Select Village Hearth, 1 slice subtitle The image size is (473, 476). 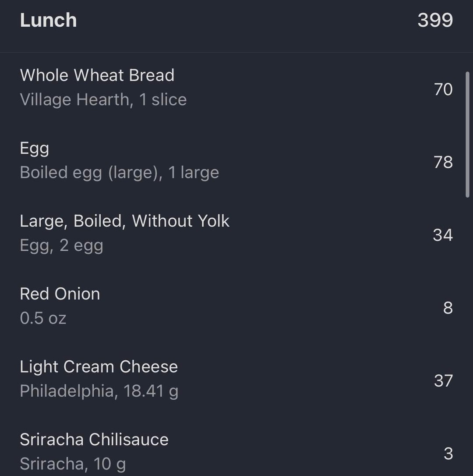click(103, 100)
